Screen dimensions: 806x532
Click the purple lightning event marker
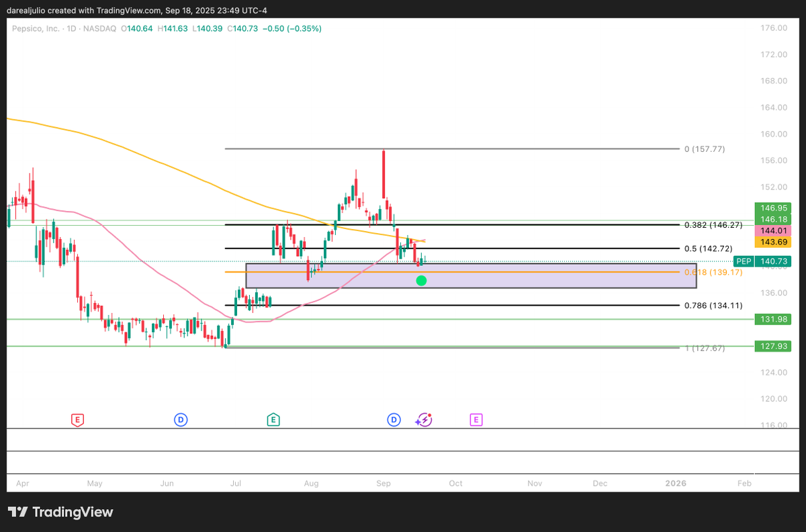point(424,420)
